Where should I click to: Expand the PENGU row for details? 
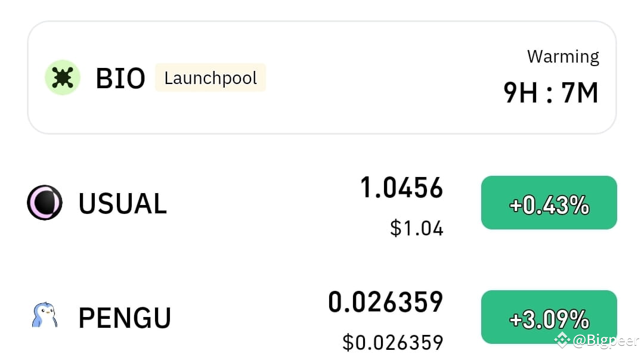(x=239, y=317)
